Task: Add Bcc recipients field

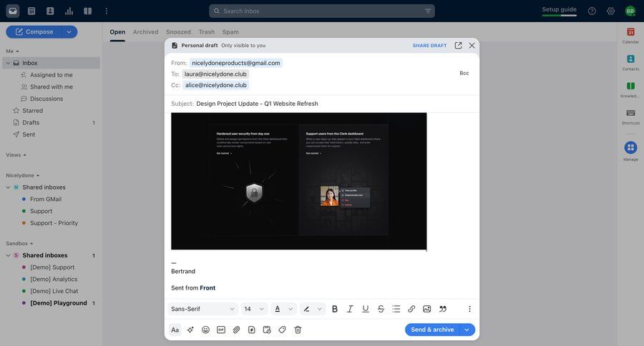Action: tap(464, 73)
